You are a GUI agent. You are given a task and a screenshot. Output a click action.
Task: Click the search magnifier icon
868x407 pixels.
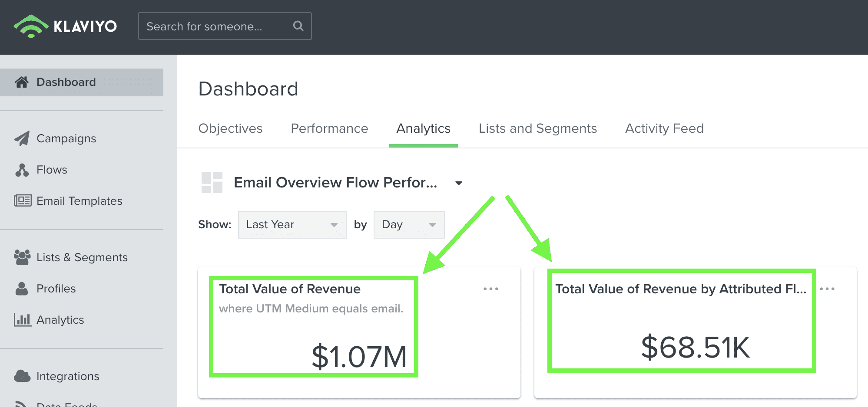click(298, 26)
